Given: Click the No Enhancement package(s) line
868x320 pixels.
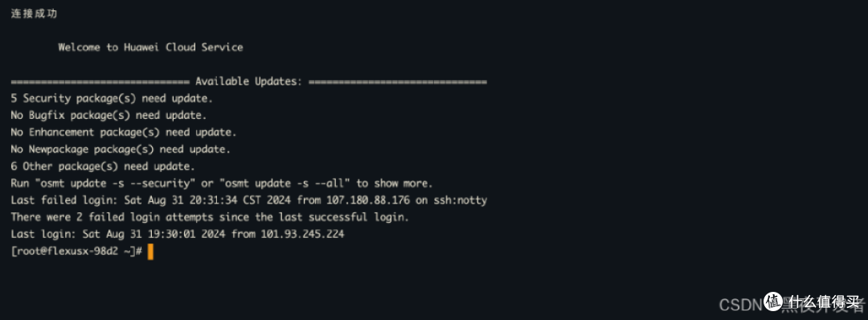Looking at the screenshot, I should pos(124,133).
